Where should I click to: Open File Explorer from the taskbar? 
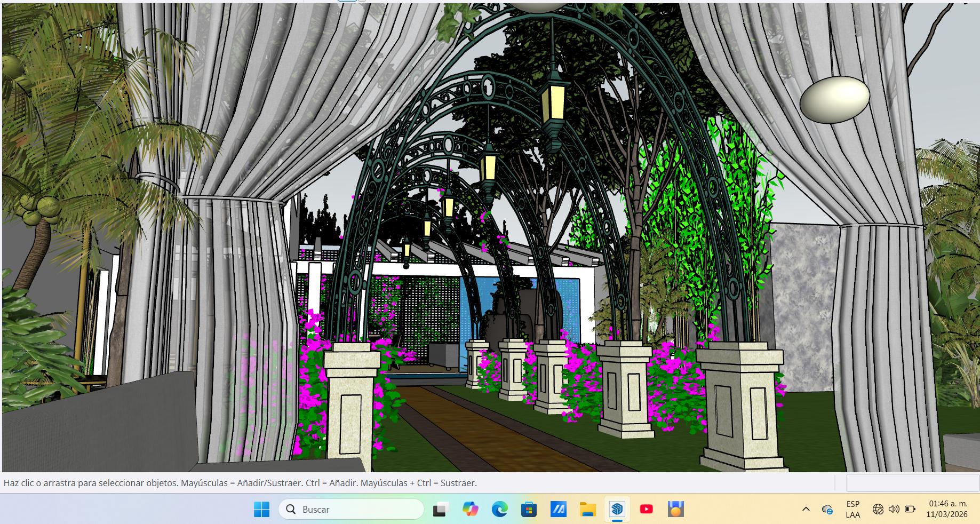(587, 510)
